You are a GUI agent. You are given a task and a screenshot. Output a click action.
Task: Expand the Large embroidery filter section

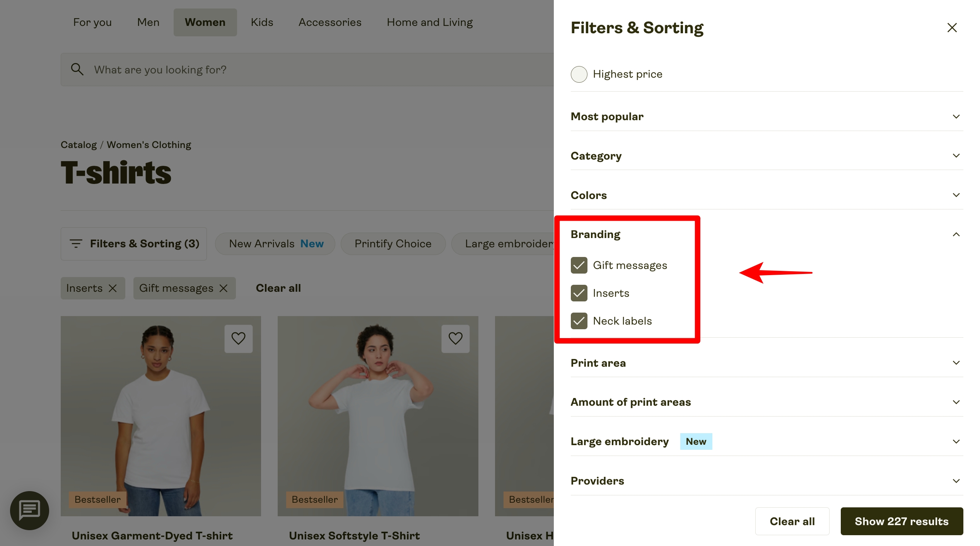point(767,442)
